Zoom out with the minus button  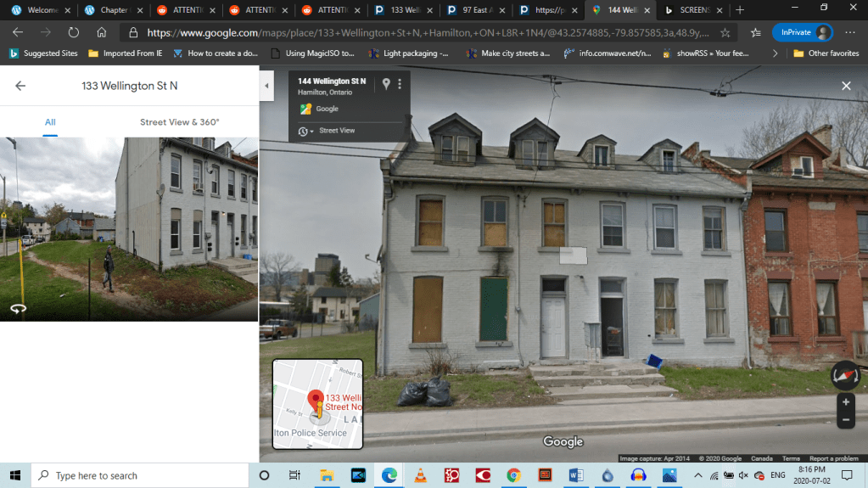click(845, 420)
